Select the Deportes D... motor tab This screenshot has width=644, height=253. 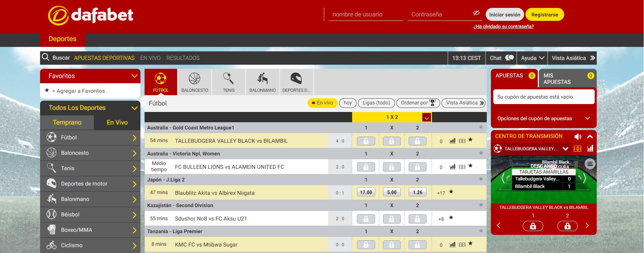296,82
